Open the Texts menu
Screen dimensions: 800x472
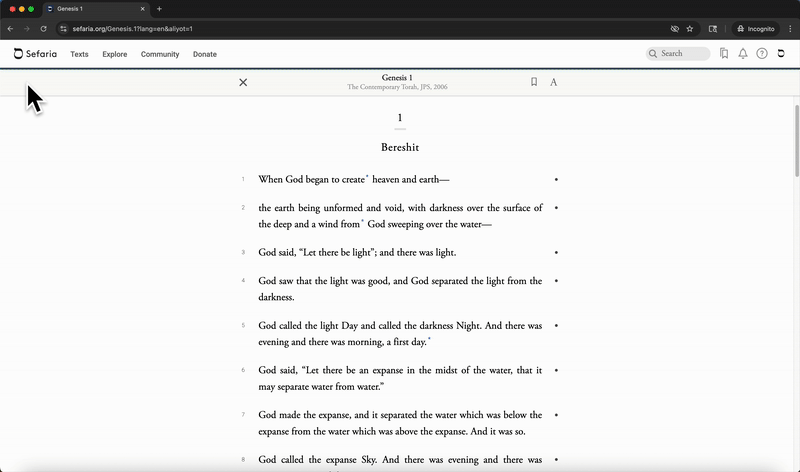[x=79, y=54]
